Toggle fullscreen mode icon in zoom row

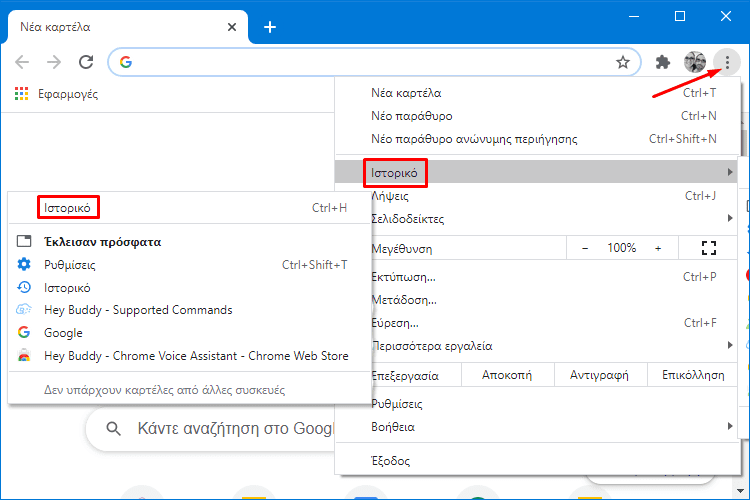pos(708,248)
